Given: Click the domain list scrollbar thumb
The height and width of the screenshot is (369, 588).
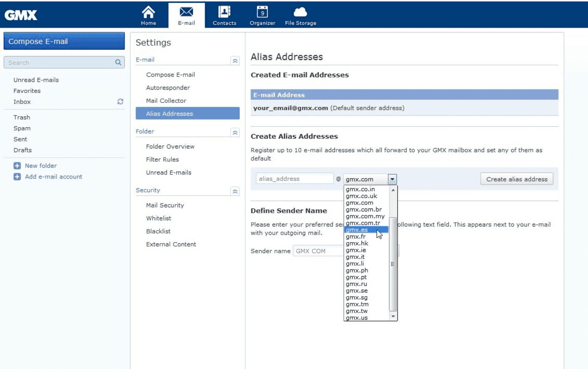Looking at the screenshot, I should 393,264.
